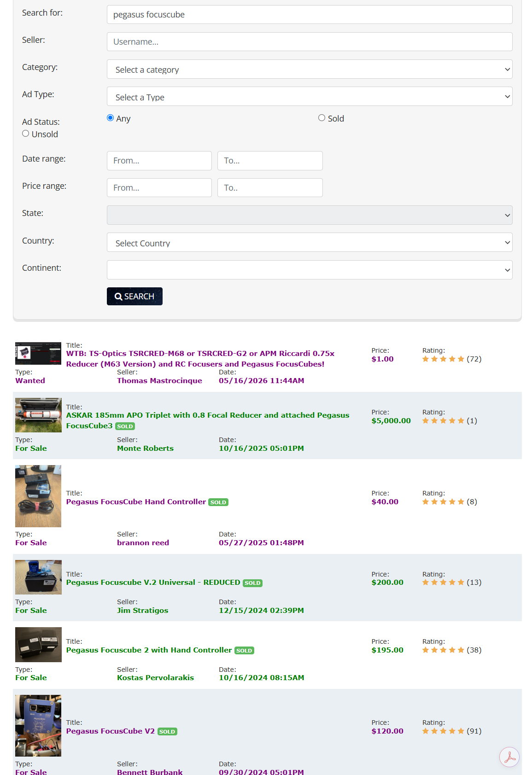Image resolution: width=532 pixels, height=775 pixels.
Task: View seller Jim Stratigos
Action: (x=142, y=610)
